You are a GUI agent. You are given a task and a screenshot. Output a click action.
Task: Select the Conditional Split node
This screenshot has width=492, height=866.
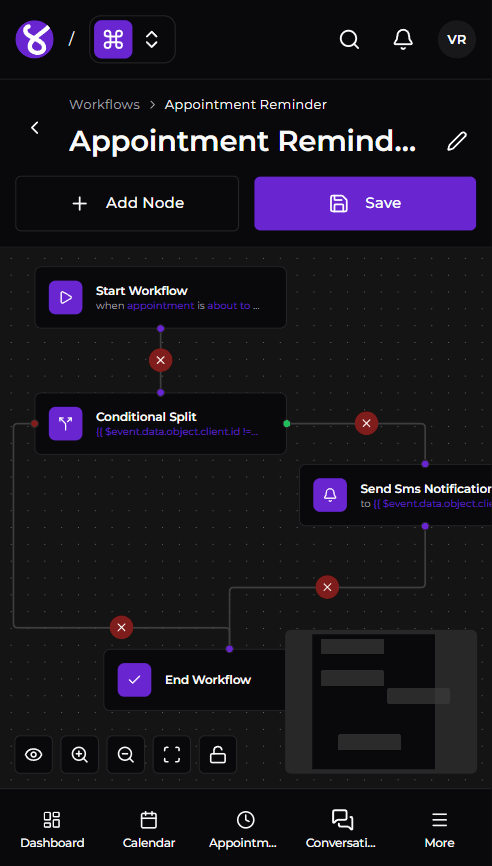point(161,424)
